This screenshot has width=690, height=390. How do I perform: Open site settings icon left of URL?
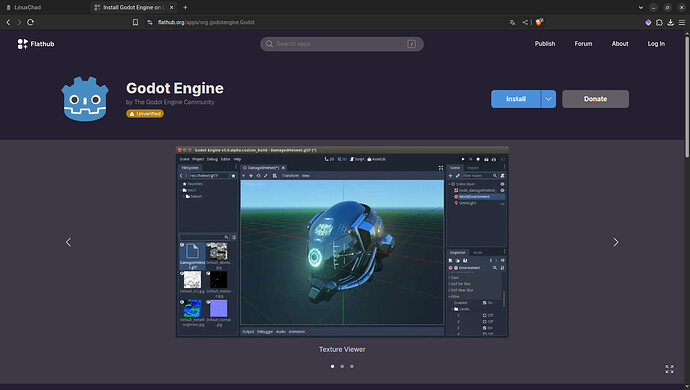click(150, 22)
